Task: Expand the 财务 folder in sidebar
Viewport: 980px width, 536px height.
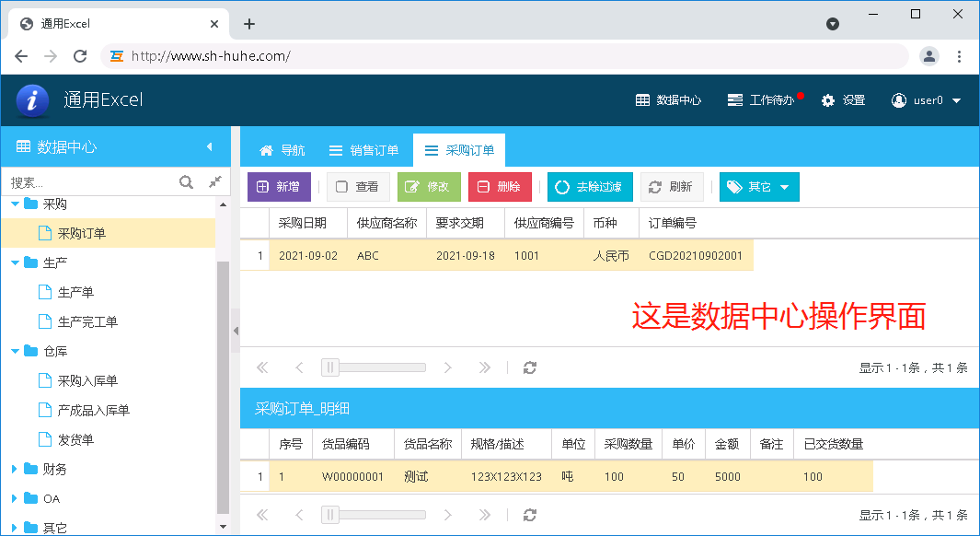Action: click(16, 469)
